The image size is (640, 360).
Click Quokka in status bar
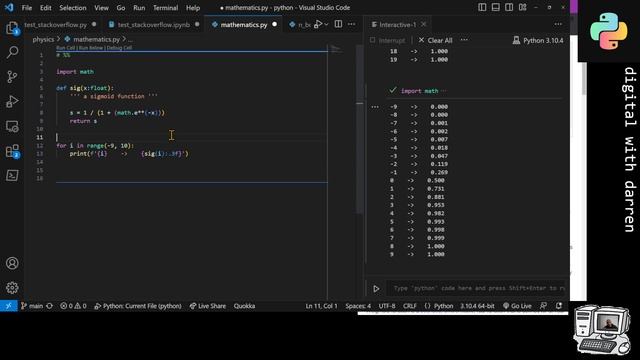coord(244,306)
